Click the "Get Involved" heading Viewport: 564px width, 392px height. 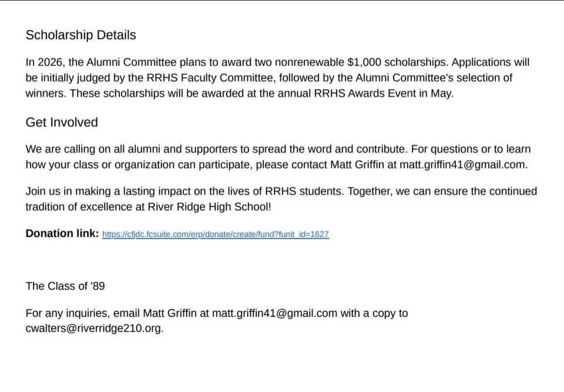pos(62,122)
